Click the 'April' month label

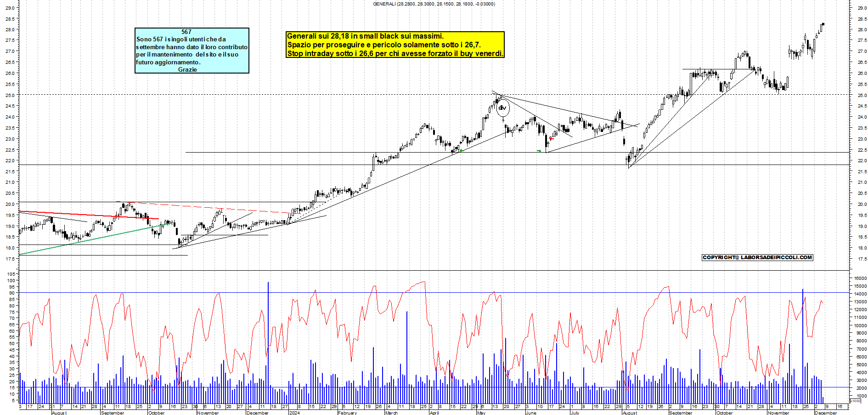(x=434, y=413)
